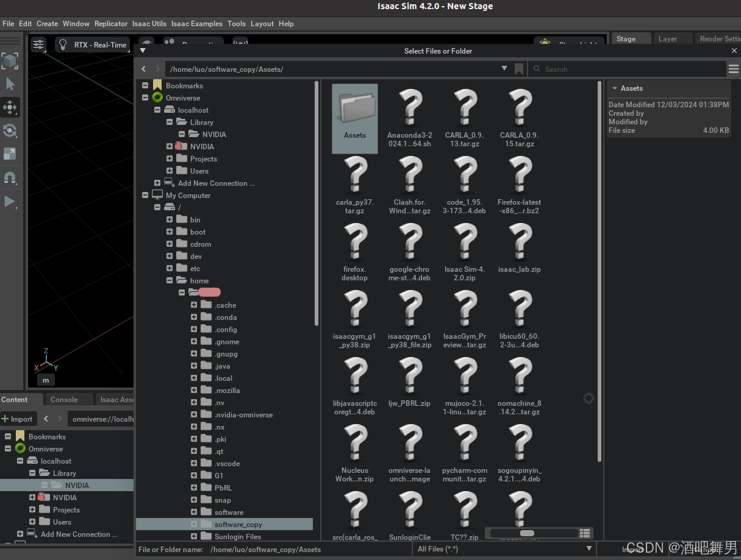Switch to the Console tab
The image size is (741, 560).
click(x=64, y=400)
